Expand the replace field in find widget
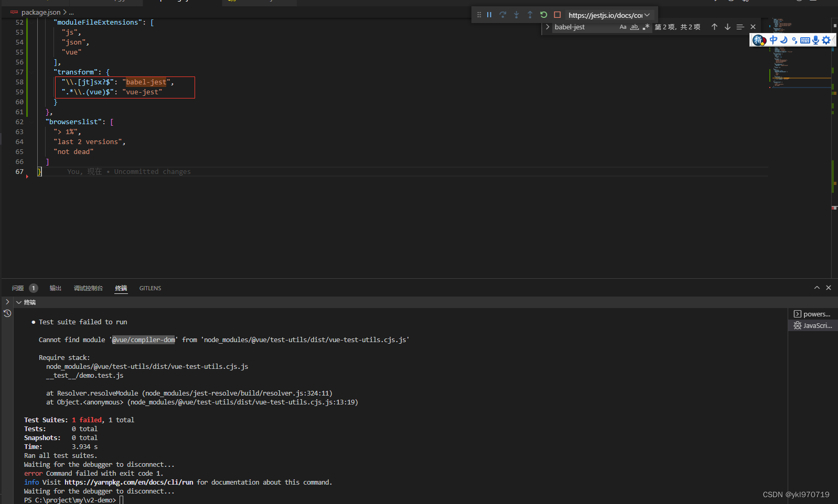838x504 pixels. point(547,27)
